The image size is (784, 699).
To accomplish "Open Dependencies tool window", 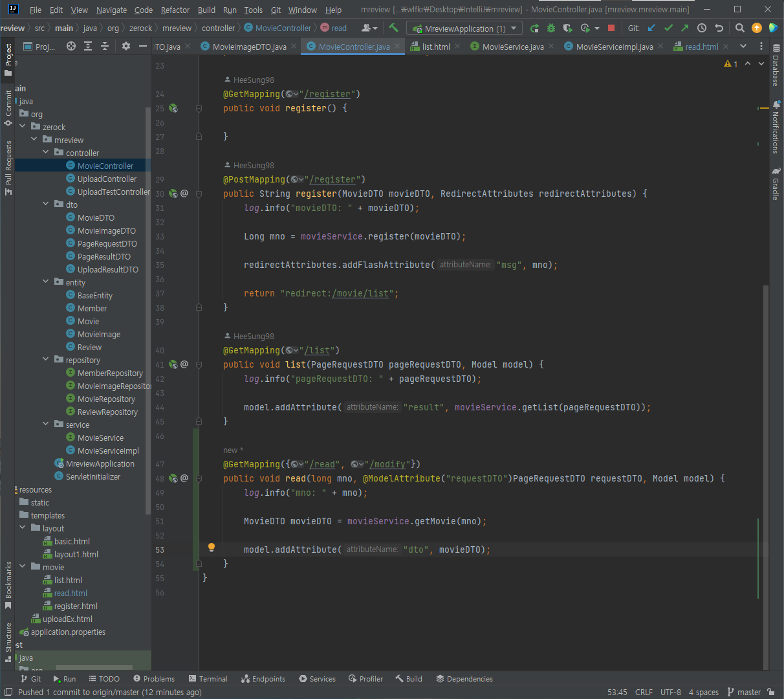I will 464,679.
